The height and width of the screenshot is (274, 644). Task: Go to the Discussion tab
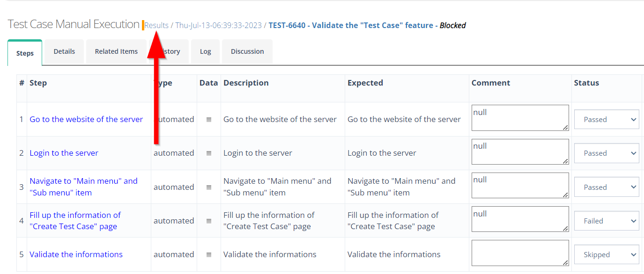pos(247,51)
